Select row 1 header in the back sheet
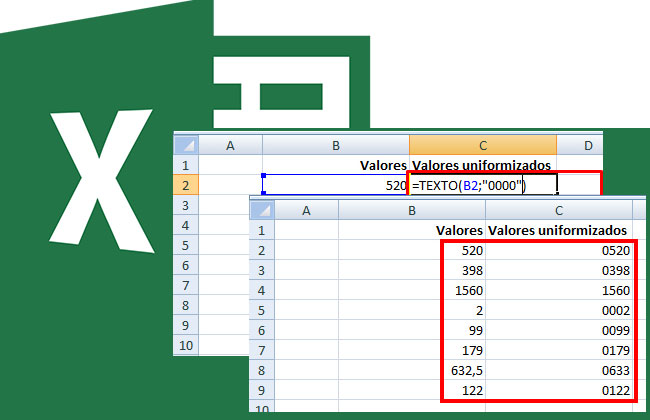650x420 pixels. click(x=186, y=165)
